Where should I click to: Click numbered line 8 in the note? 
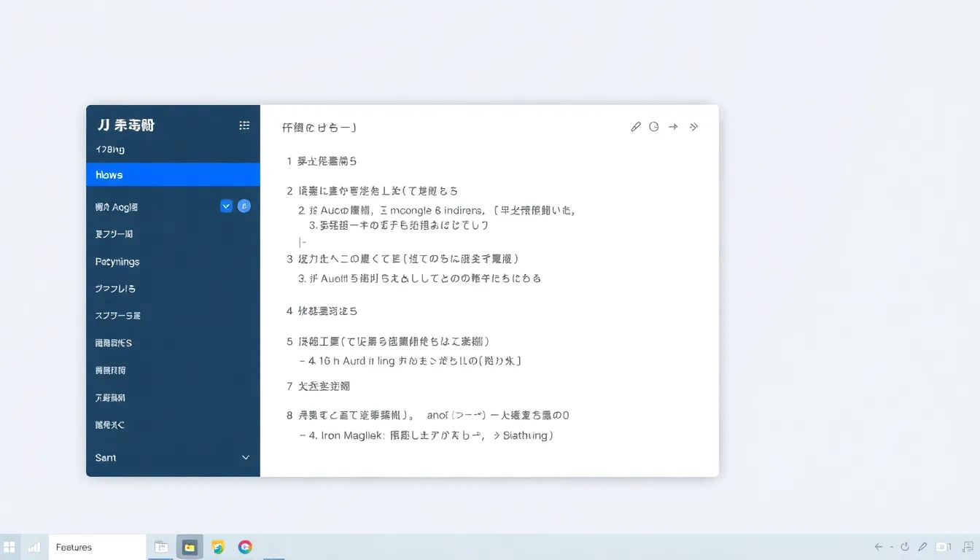tap(427, 416)
